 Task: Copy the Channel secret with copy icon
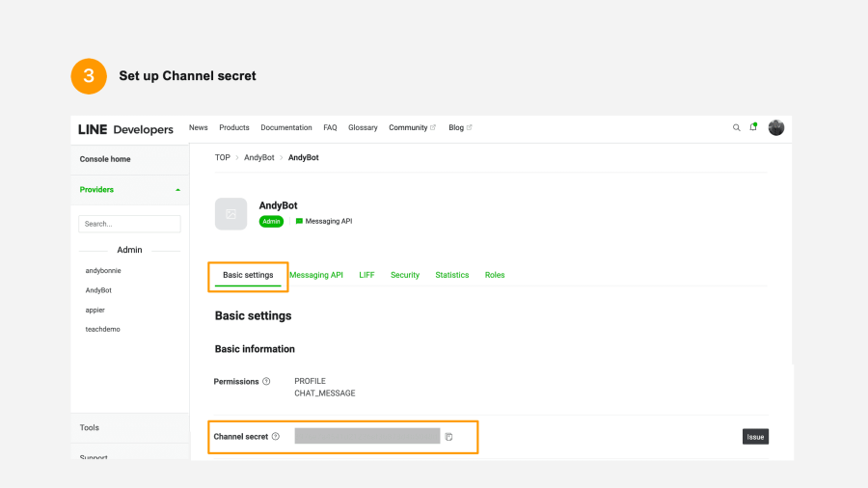pyautogui.click(x=449, y=437)
